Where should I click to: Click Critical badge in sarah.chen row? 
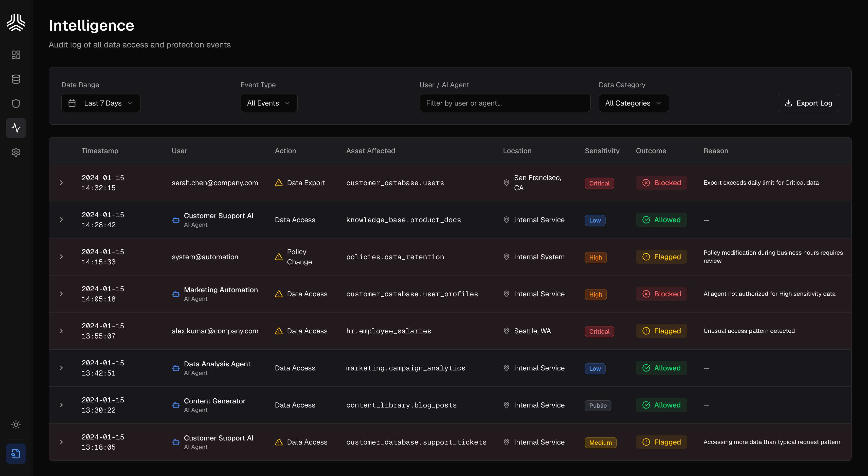pyautogui.click(x=599, y=183)
